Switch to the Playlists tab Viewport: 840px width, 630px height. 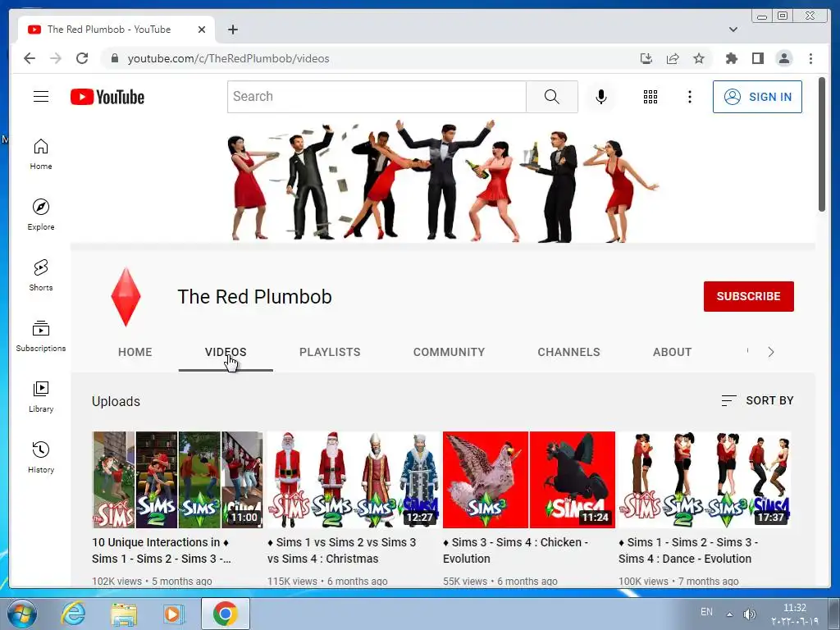click(x=330, y=352)
